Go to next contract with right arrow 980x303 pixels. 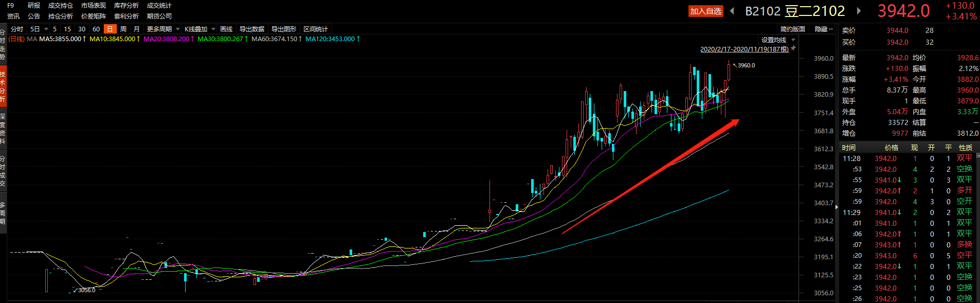[859, 11]
